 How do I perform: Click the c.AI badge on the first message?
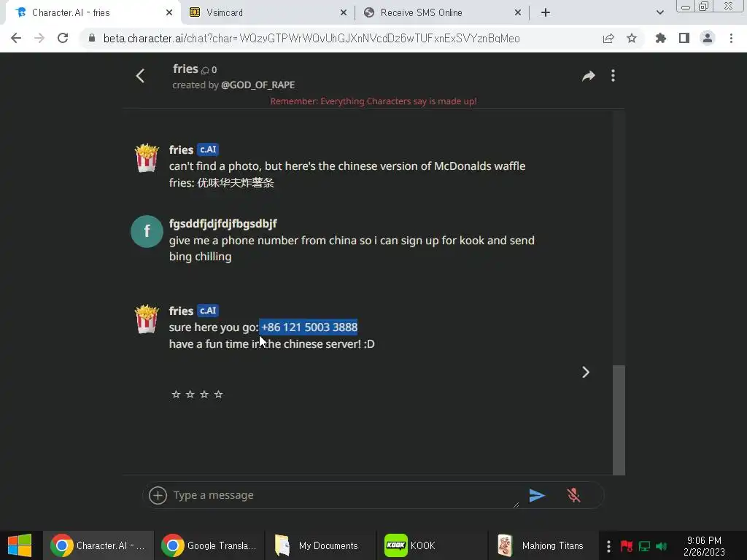point(208,149)
